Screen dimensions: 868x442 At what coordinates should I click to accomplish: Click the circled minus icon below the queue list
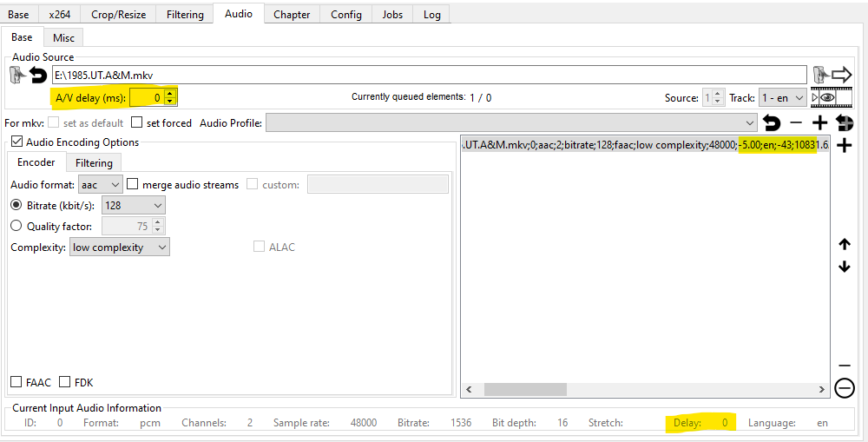click(844, 389)
